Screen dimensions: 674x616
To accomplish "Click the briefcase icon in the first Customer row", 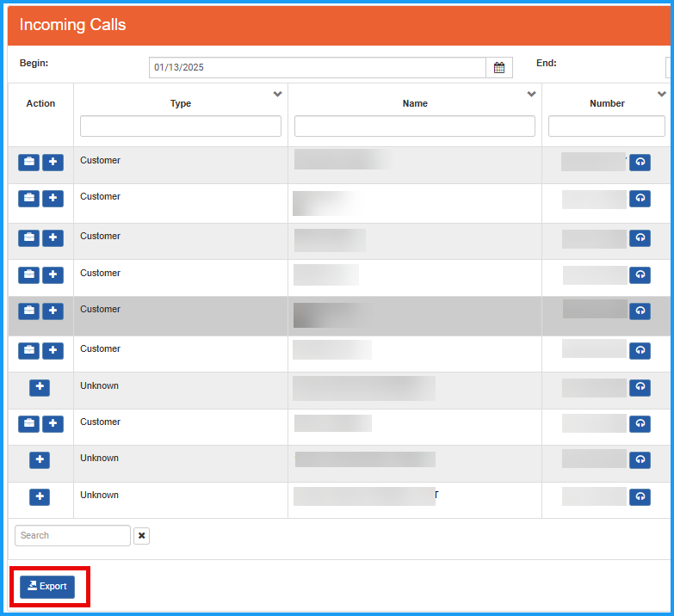I will pyautogui.click(x=28, y=163).
